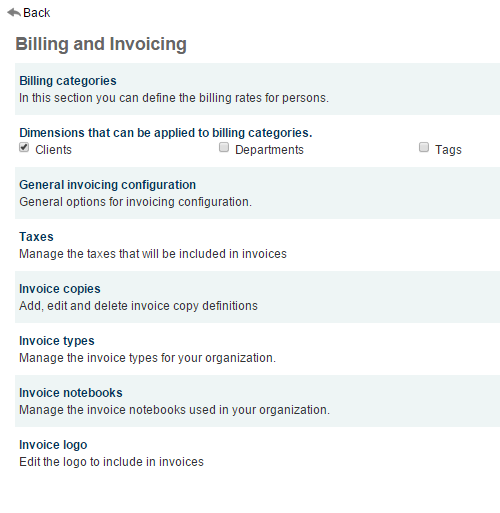Click 'Edit the logo to include in invoices'
The image size is (500, 513).
point(111,462)
